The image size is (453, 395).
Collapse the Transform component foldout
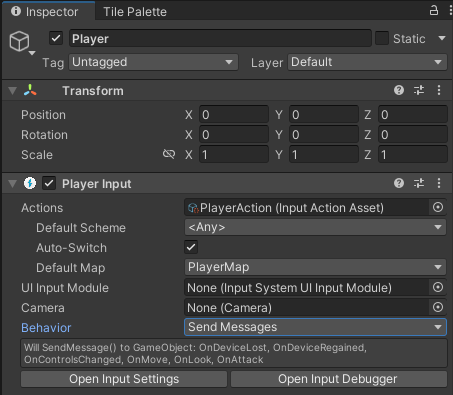tap(12, 91)
